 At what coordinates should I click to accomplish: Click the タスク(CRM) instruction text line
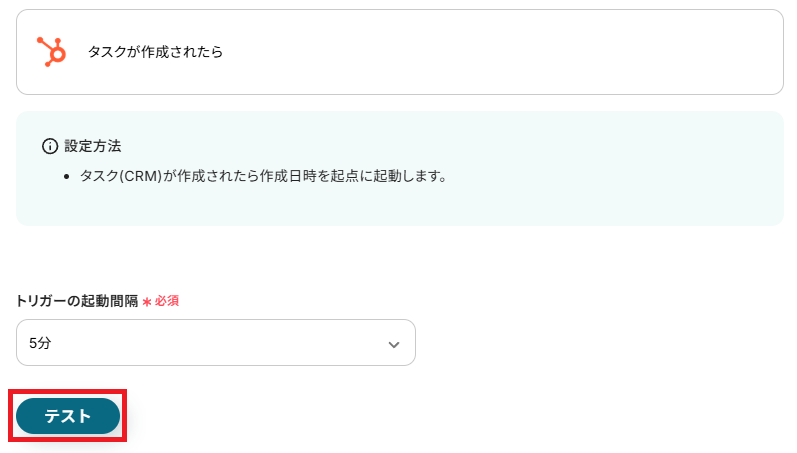click(x=262, y=176)
